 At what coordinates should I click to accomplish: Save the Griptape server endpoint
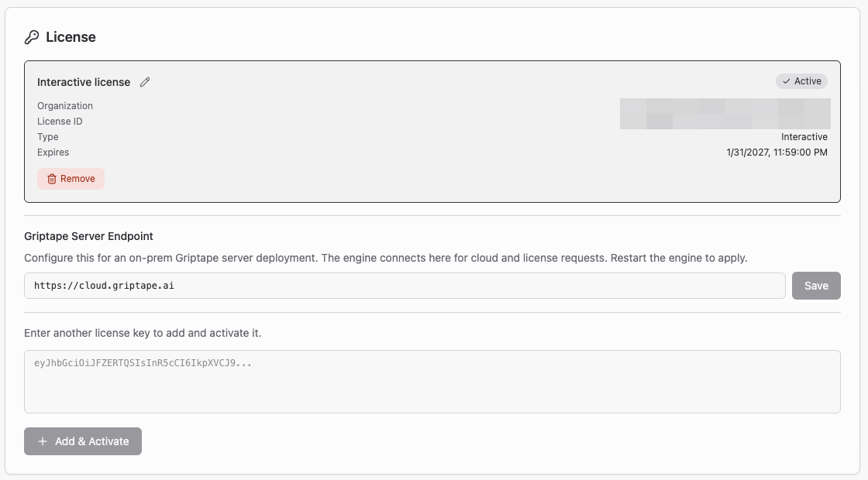pos(816,286)
